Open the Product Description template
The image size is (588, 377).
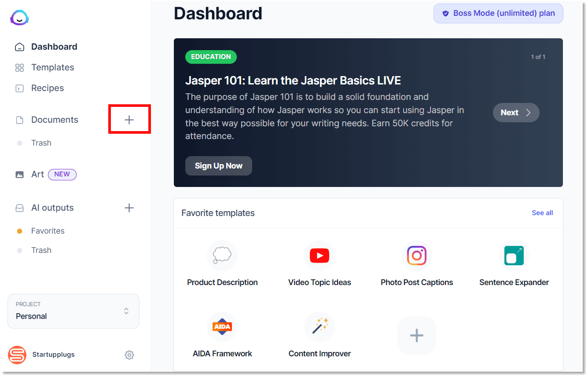click(x=222, y=264)
